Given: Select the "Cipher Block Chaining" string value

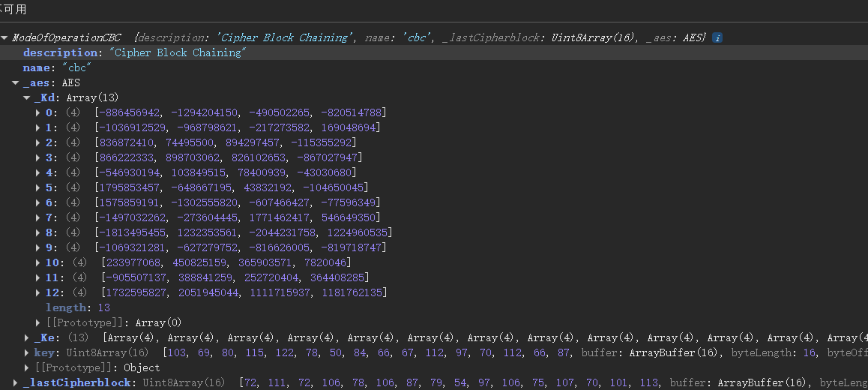Looking at the screenshot, I should coord(178,52).
